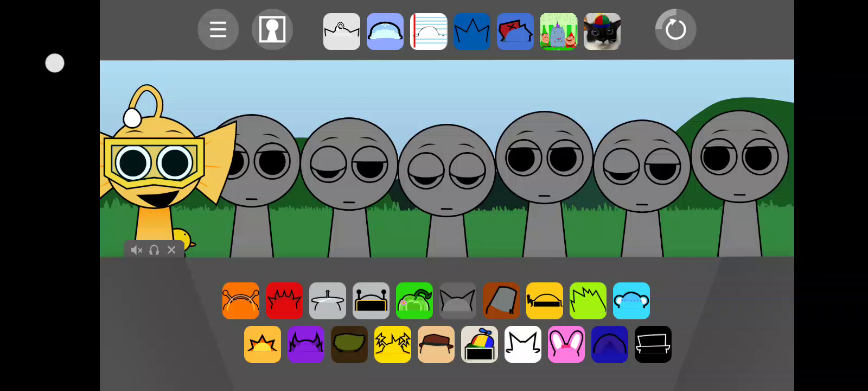The height and width of the screenshot is (391, 868).
Task: Select the black computer monitor icon
Action: click(653, 344)
